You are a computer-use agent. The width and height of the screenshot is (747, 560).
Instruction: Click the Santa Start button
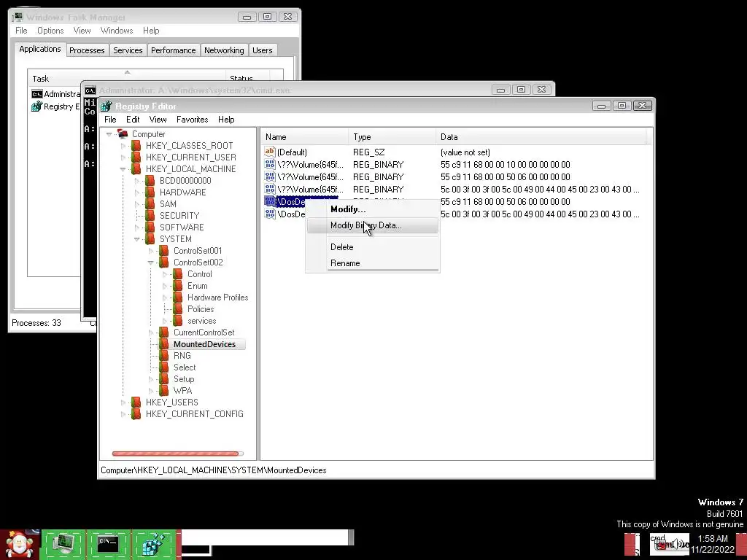point(19,545)
